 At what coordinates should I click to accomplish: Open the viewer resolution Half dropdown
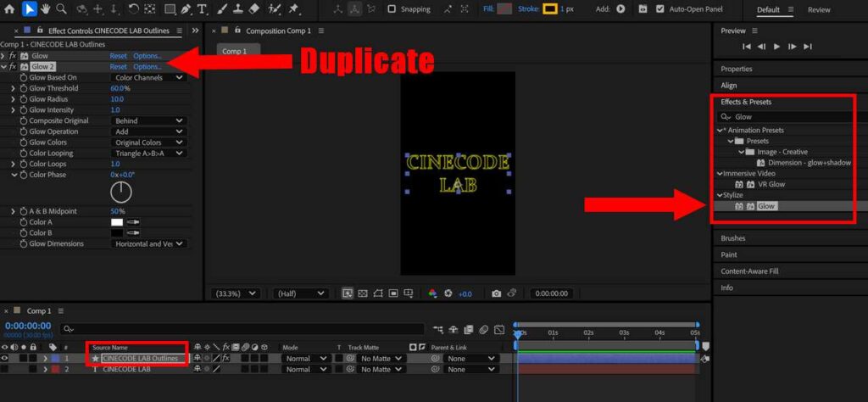coord(301,293)
